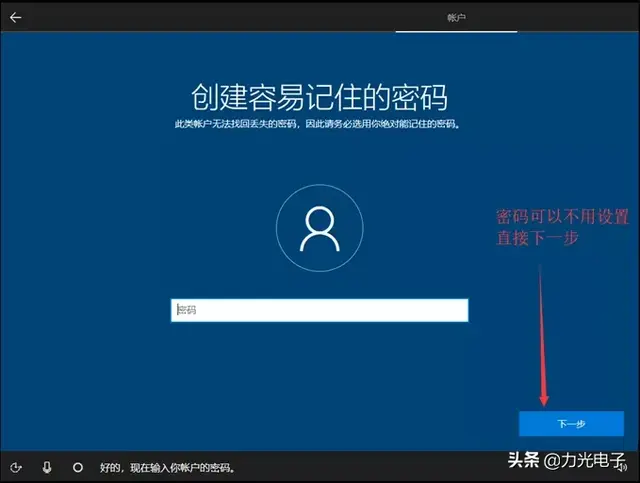Click the Cortana prompt 现在输入你帐户的密码
This screenshot has height=483, width=640.
(x=182, y=467)
